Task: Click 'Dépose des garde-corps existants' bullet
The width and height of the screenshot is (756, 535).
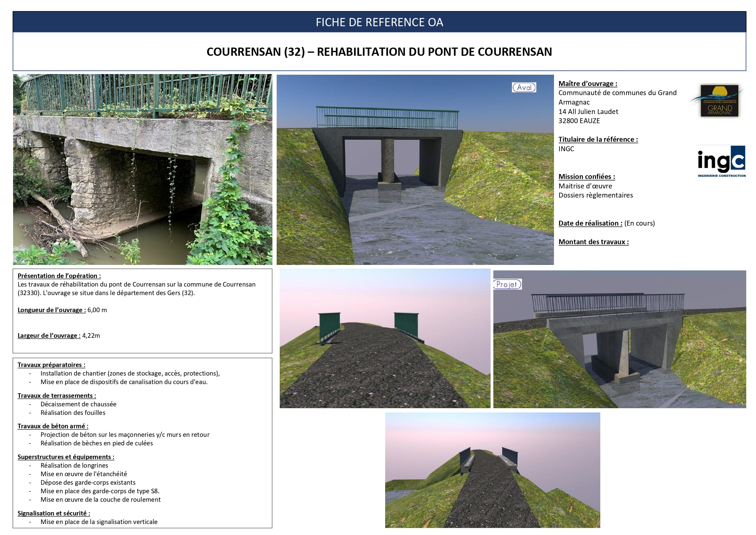Action: [x=88, y=483]
